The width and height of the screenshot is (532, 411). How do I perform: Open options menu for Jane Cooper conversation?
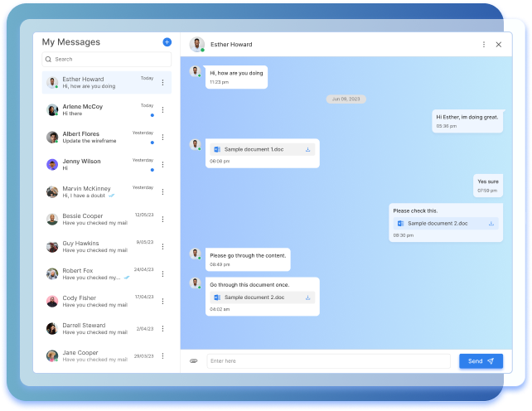[x=162, y=355]
